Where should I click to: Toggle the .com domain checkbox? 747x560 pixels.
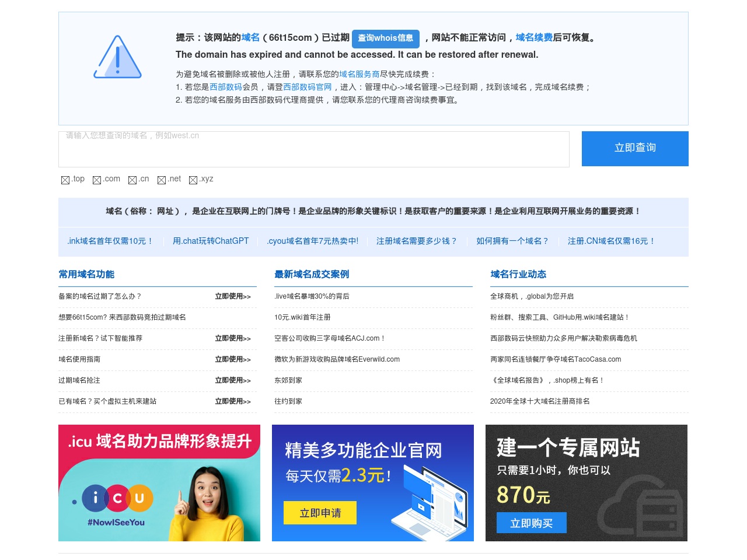97,180
